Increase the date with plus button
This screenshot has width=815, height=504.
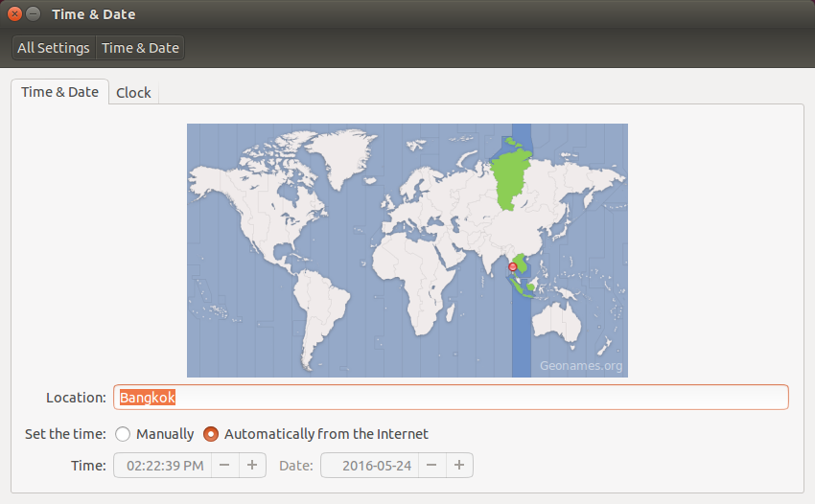(459, 465)
